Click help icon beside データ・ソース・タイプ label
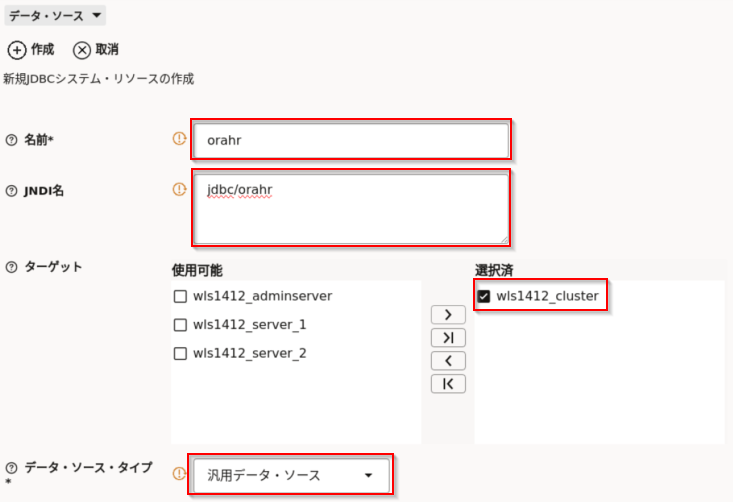 coord(12,467)
